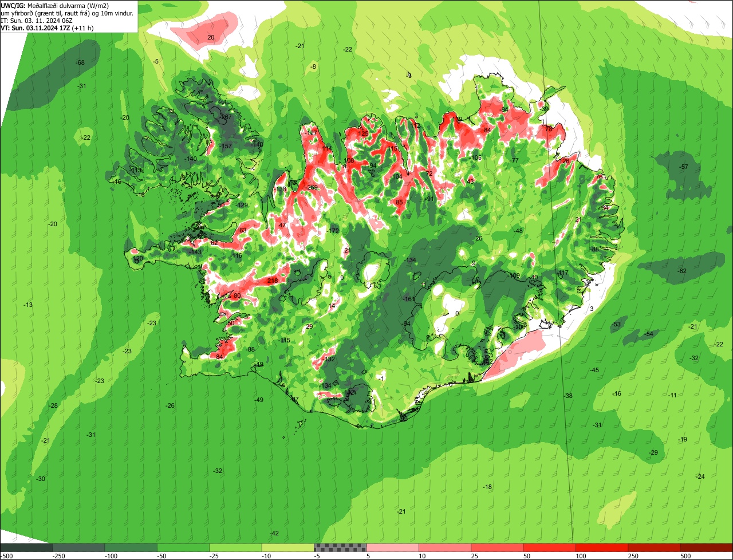Select the '-105' value on the map
Viewport: 733px width, 560px height.
476,158
